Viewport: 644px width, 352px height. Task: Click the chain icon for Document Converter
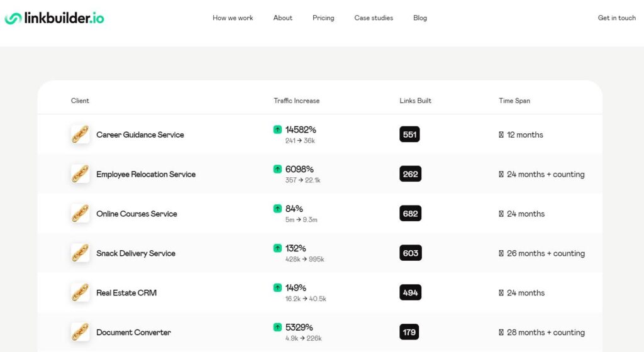coord(80,333)
